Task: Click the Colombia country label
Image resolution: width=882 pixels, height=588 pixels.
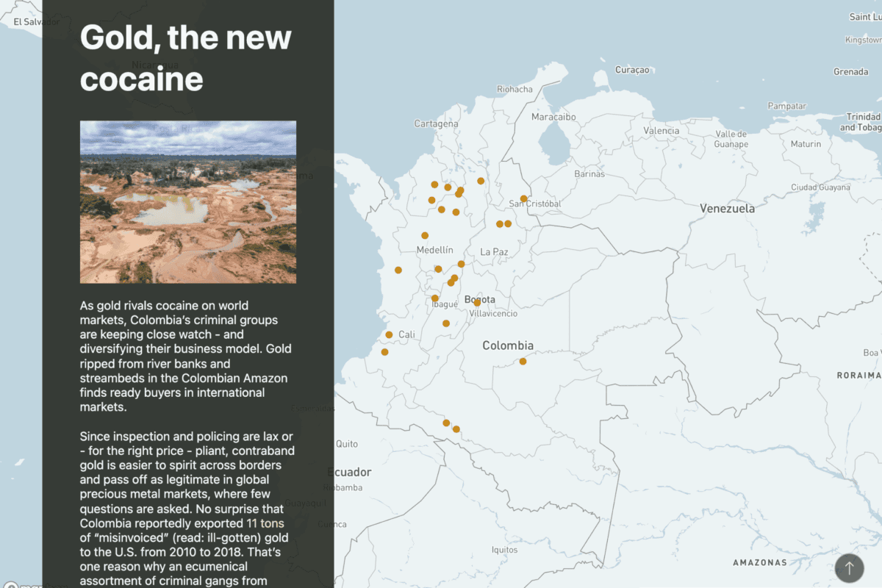Action: pos(508,345)
